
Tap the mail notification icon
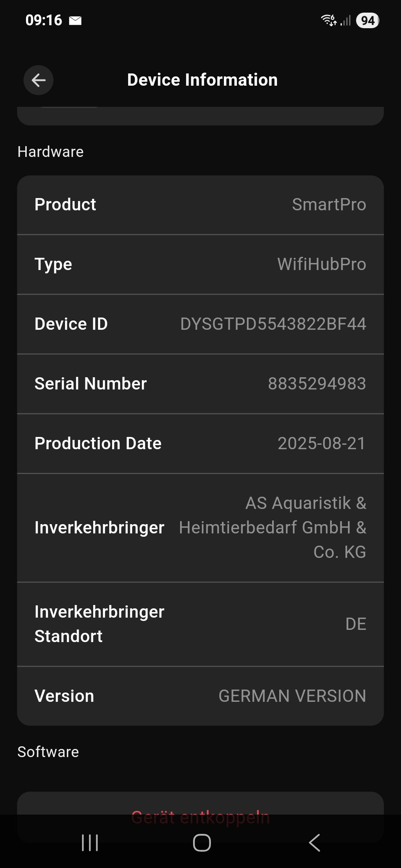[75, 20]
